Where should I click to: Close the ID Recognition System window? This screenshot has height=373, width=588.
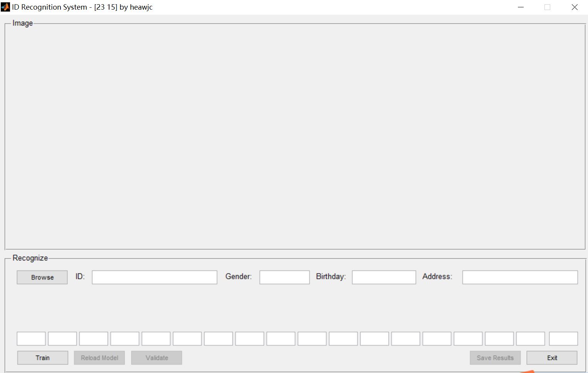575,7
